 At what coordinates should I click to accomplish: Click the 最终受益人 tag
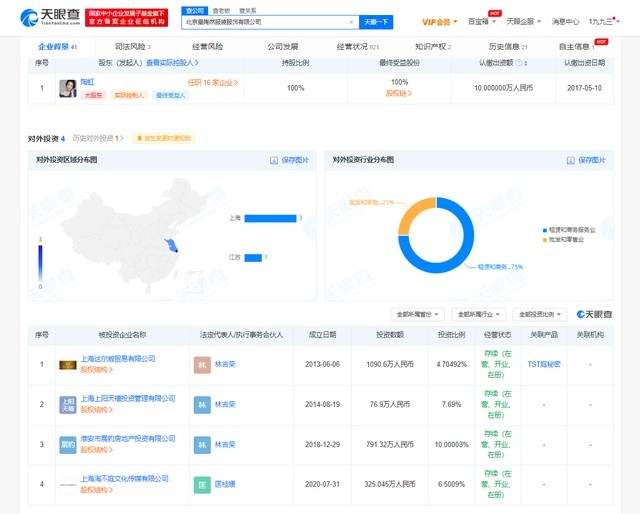(171, 95)
